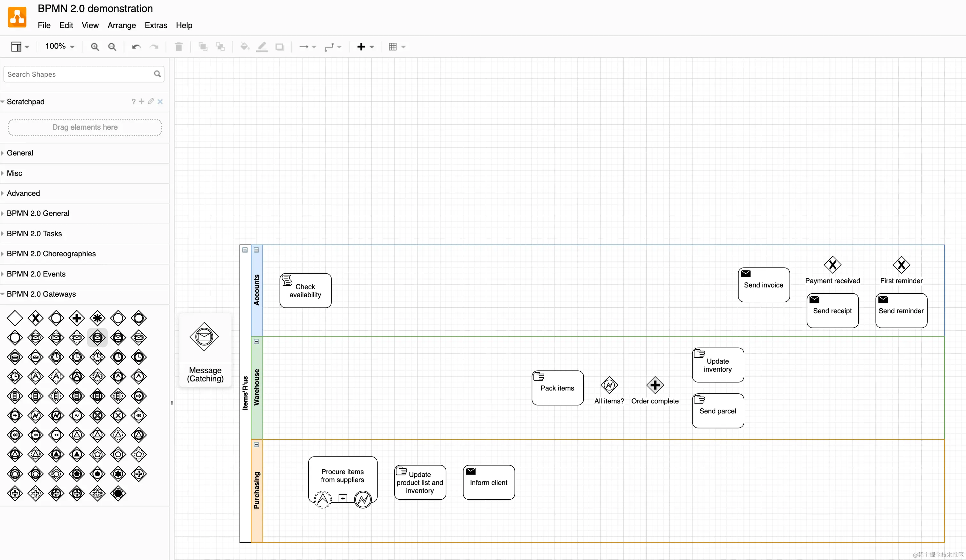Screen dimensions: 966x560
Task: Collapse the Purchasing lane with its minus button
Action: click(x=256, y=444)
